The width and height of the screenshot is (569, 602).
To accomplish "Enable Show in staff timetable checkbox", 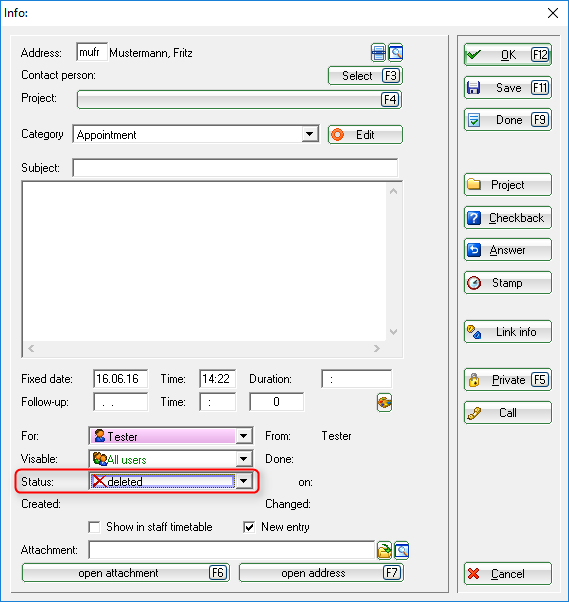I will pyautogui.click(x=94, y=527).
